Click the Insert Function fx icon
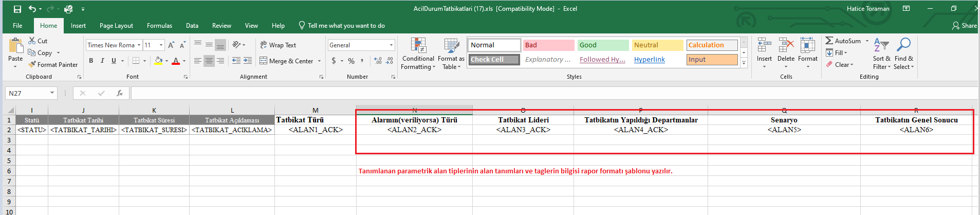This screenshot has width=980, height=215. click(119, 93)
